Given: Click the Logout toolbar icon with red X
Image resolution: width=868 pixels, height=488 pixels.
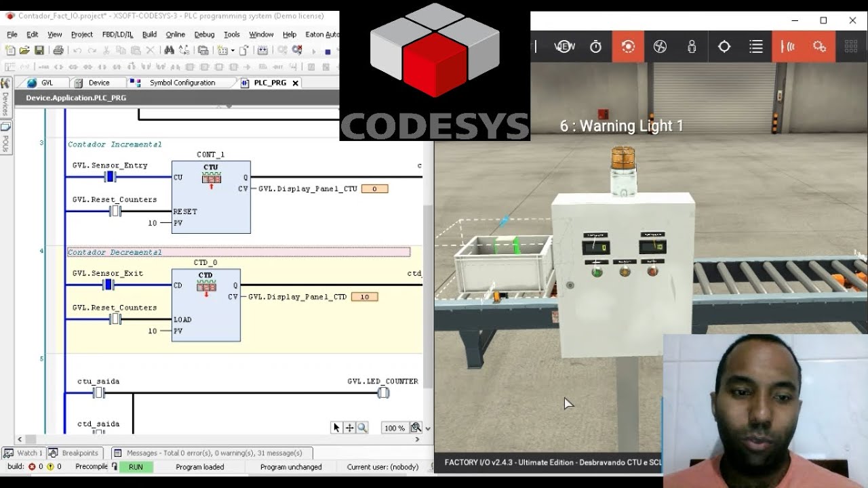Looking at the screenshot, I should point(296,50).
